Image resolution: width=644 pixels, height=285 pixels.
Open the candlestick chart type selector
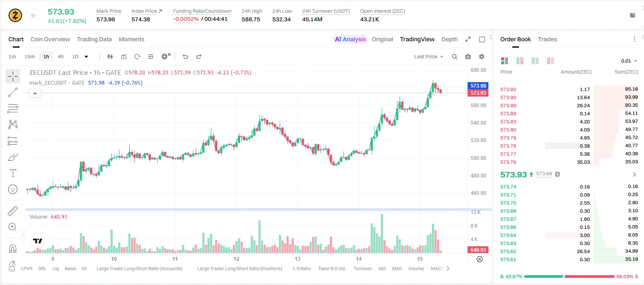(110, 57)
